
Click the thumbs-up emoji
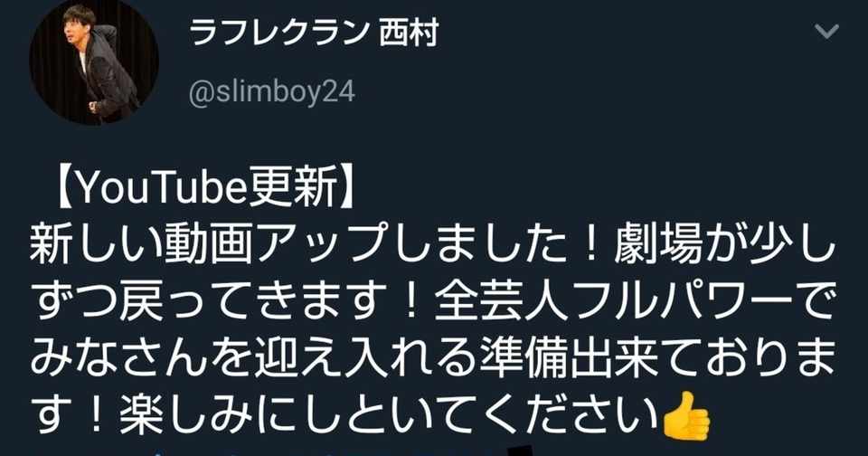pos(686,416)
